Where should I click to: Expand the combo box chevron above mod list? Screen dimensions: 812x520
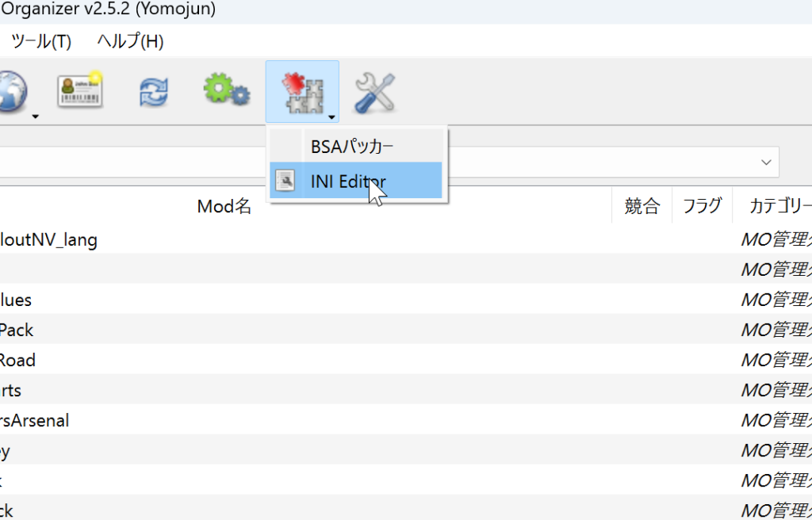(766, 162)
